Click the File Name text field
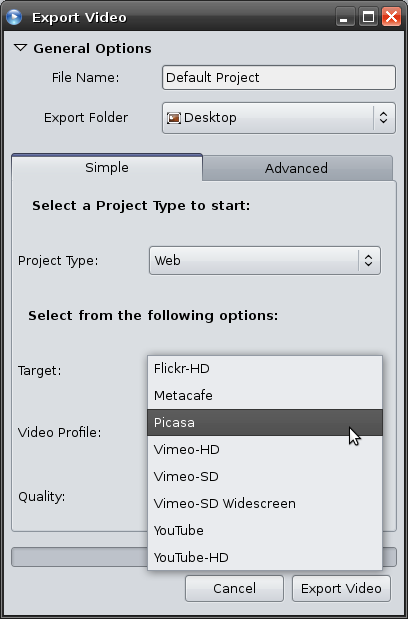The height and width of the screenshot is (619, 408). tap(279, 77)
